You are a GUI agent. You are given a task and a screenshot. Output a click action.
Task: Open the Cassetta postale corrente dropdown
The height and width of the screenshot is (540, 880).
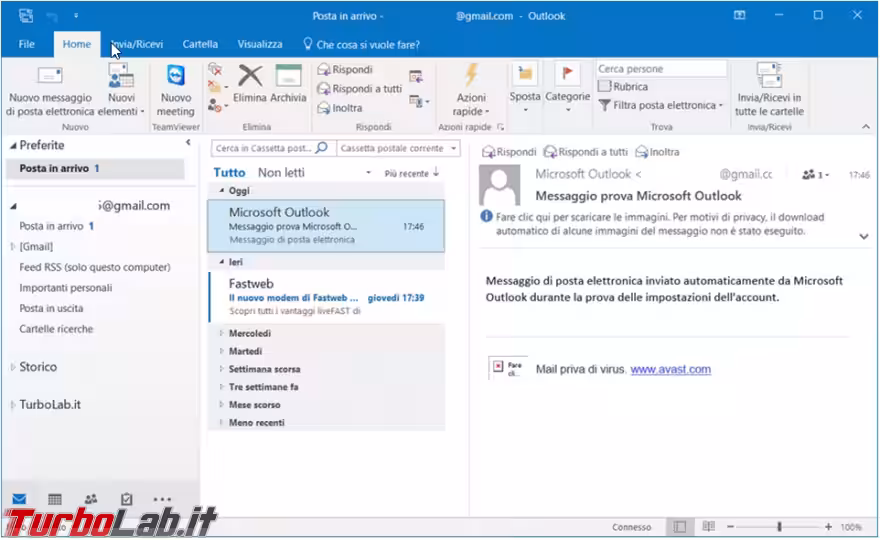tap(398, 148)
